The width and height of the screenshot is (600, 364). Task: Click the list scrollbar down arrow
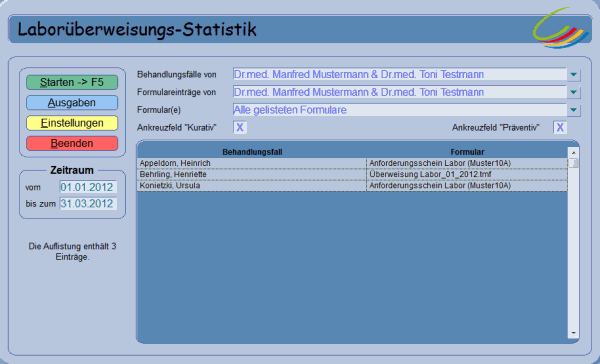[573, 333]
